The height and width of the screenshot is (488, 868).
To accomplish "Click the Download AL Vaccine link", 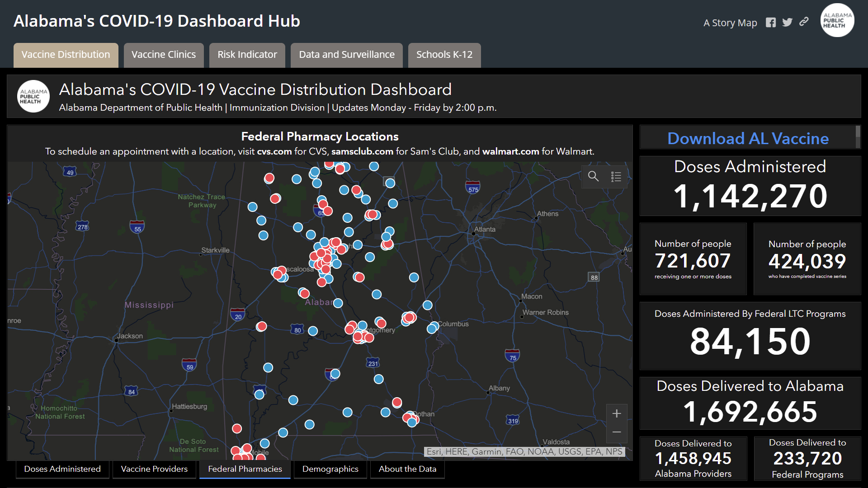I will 748,138.
